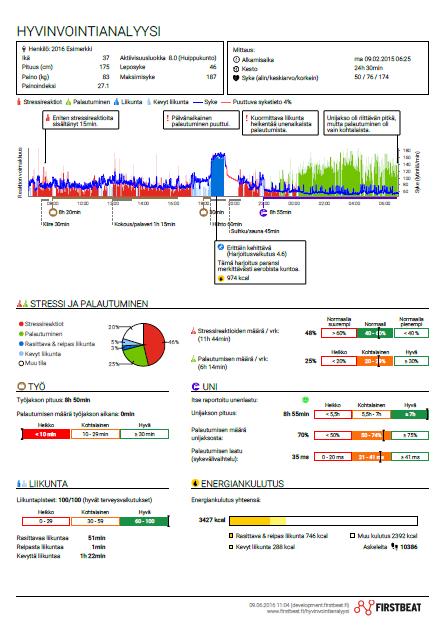Image resolution: width=446 pixels, height=632 pixels.
Task: Click the green Palautuminen dot in pie legend
Action: point(21,334)
